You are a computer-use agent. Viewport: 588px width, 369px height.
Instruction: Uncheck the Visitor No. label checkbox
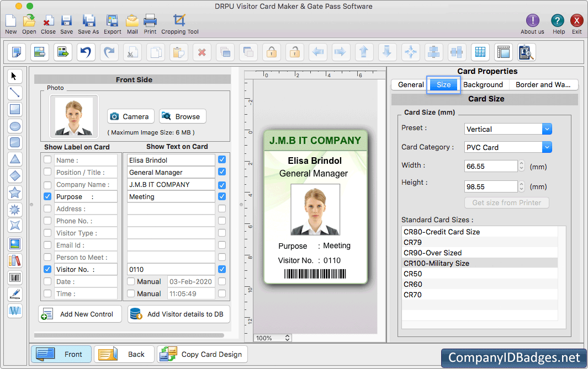47,269
